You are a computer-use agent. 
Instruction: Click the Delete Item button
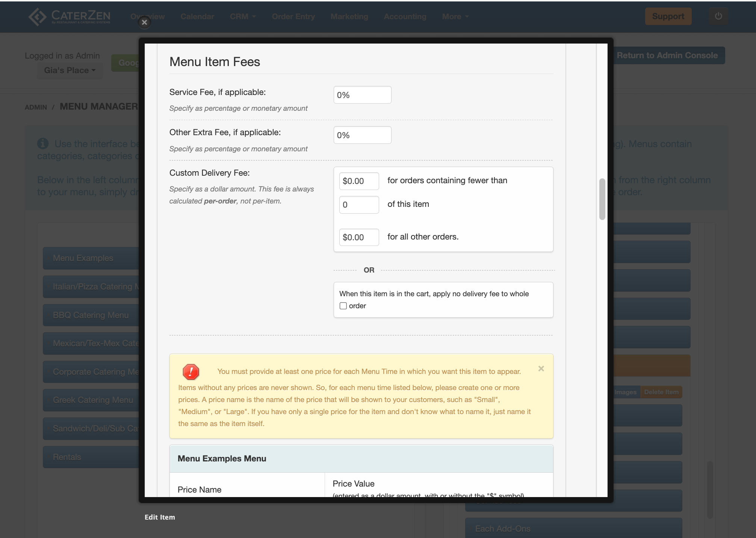point(661,392)
